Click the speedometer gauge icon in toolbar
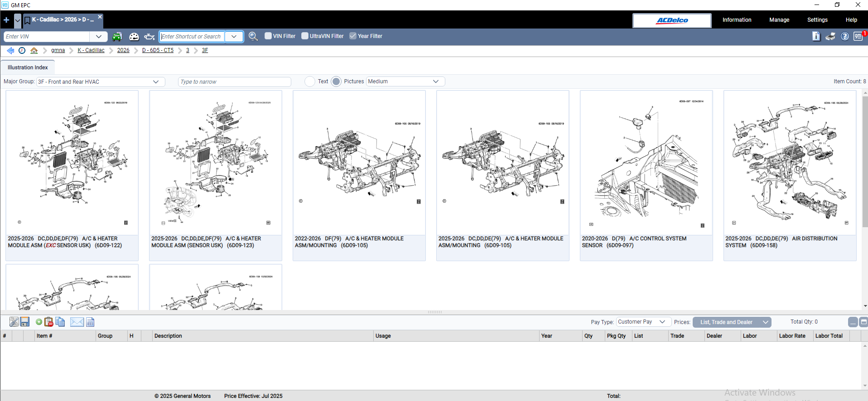Viewport: 868px width, 401px height. tap(134, 37)
